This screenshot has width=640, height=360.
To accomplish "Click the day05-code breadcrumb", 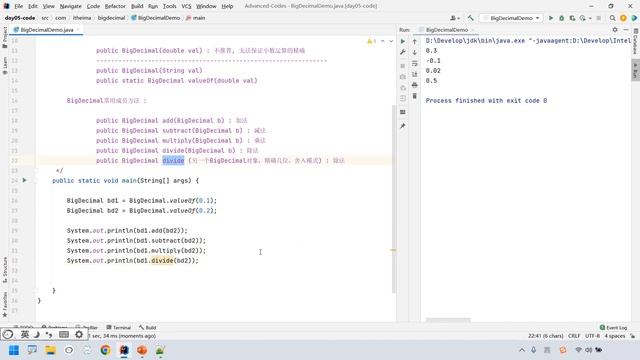I will coord(20,18).
